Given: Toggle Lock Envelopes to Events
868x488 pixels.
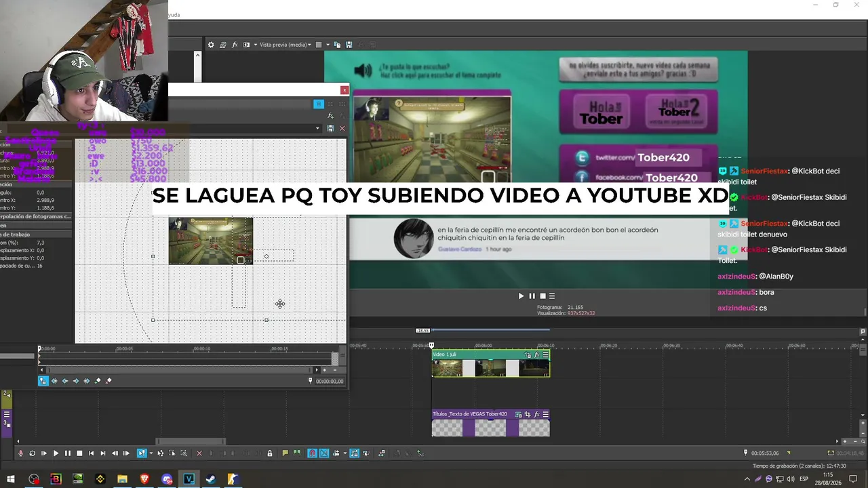Looking at the screenshot, I should (354, 453).
